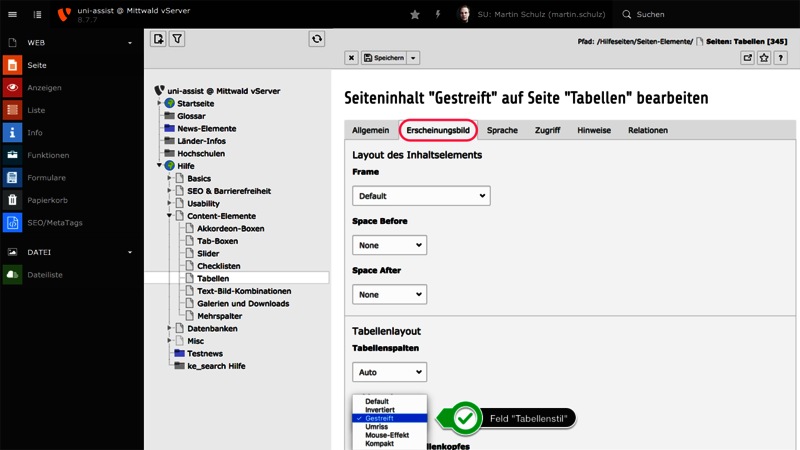The width and height of the screenshot is (800, 450).
Task: Select Galerien und Downloads page
Action: click(243, 304)
